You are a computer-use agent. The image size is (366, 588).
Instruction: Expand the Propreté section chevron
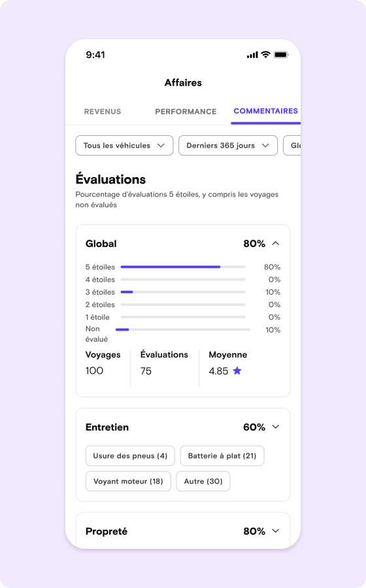click(276, 531)
